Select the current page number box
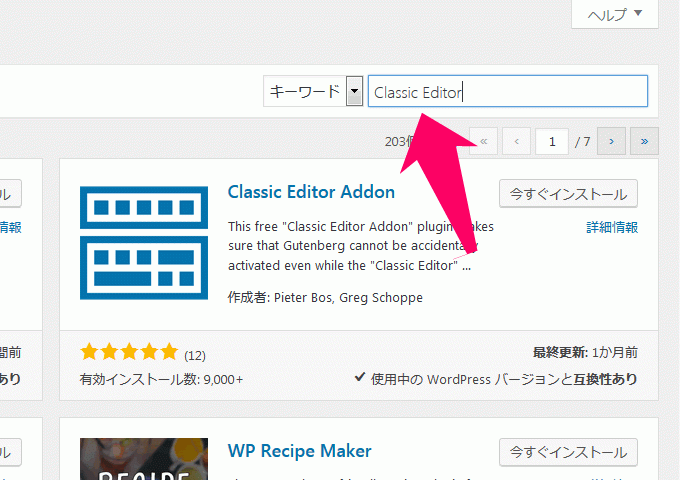 click(x=552, y=141)
